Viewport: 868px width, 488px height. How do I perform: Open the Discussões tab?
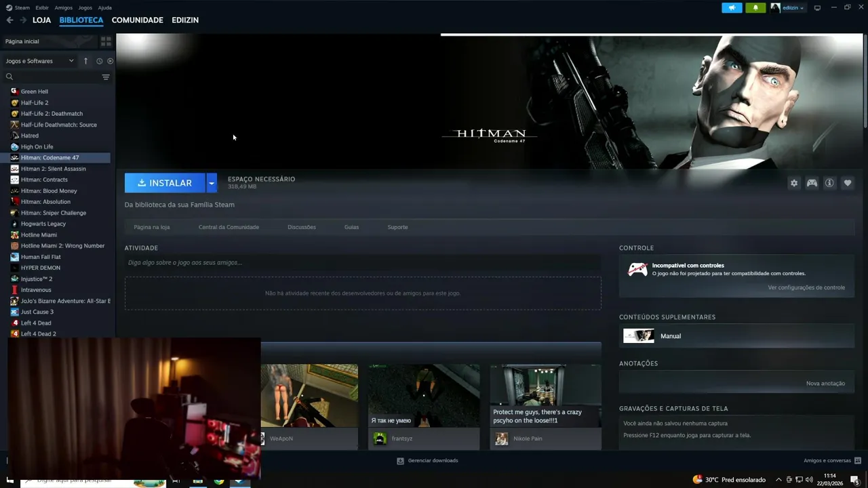click(302, 227)
